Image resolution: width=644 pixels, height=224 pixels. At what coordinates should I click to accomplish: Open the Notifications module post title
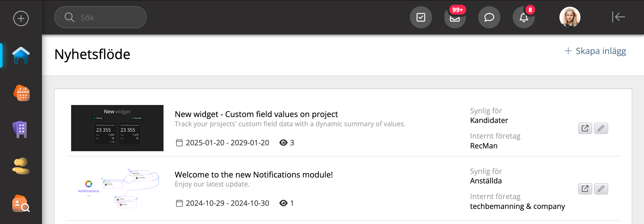pyautogui.click(x=254, y=175)
